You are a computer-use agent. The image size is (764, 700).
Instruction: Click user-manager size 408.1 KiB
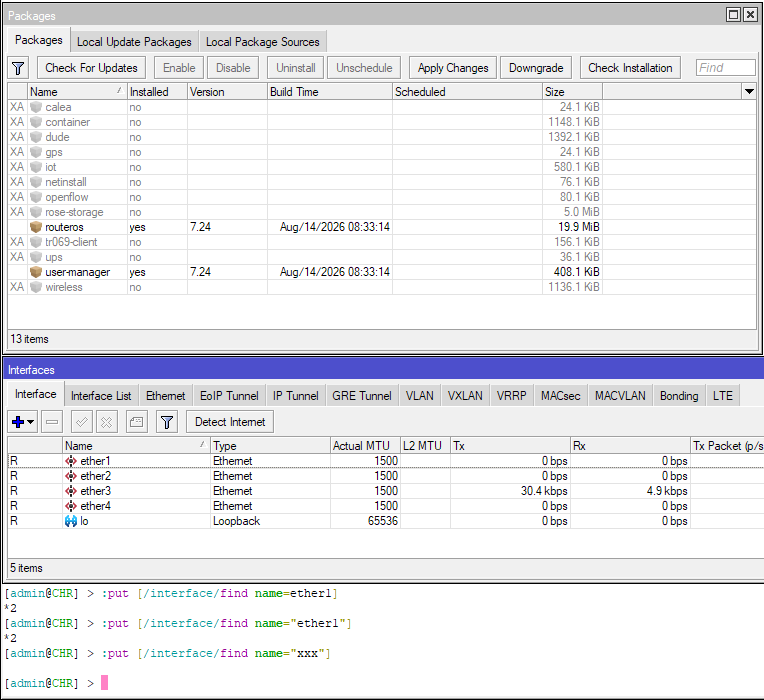tap(576, 272)
